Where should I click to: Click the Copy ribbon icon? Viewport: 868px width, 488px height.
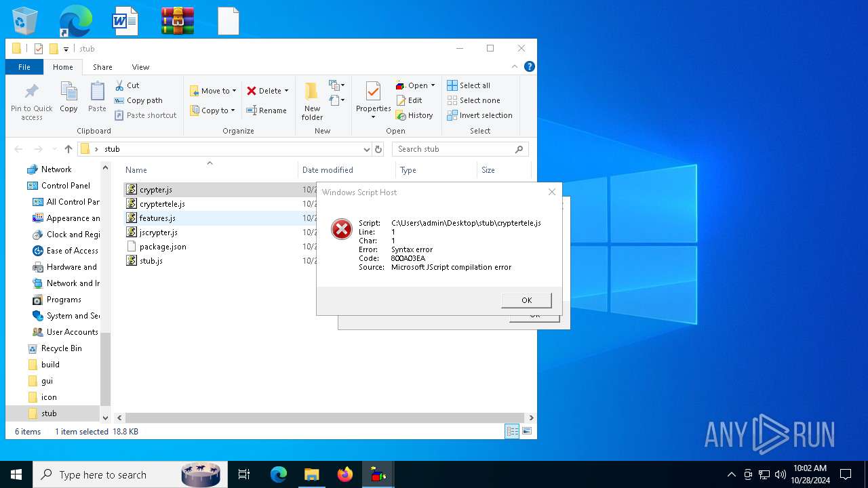[68, 97]
